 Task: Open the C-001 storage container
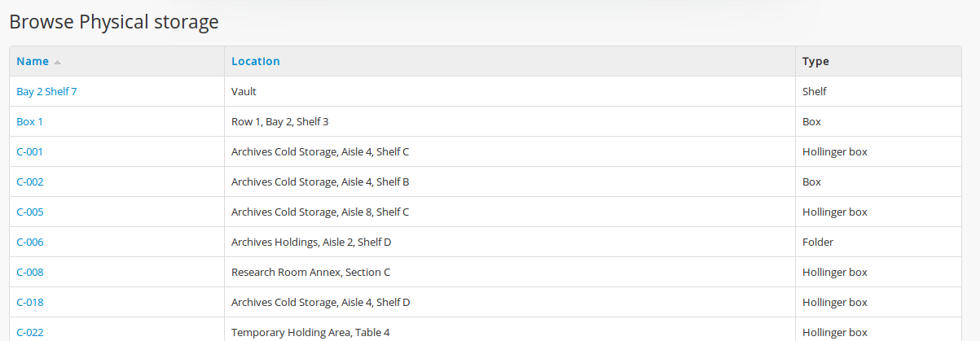pyautogui.click(x=30, y=151)
